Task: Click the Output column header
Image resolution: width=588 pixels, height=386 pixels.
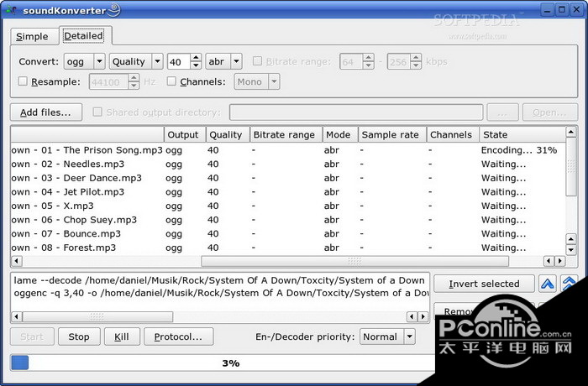Action: tap(186, 135)
